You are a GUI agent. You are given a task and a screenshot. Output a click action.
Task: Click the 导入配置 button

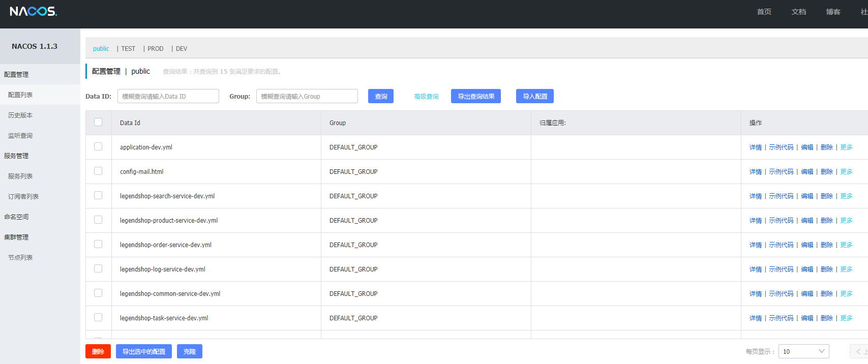pos(535,96)
